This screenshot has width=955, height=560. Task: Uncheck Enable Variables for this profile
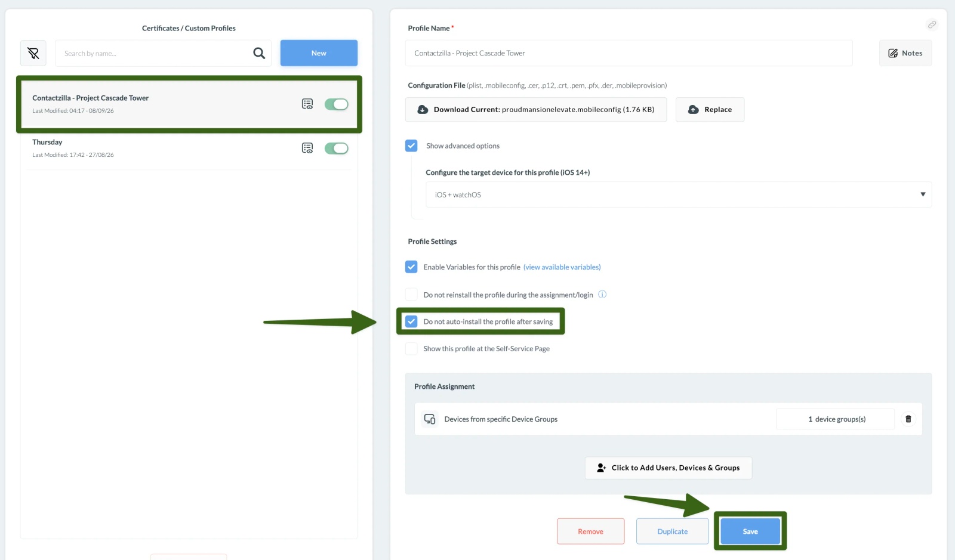pos(411,267)
